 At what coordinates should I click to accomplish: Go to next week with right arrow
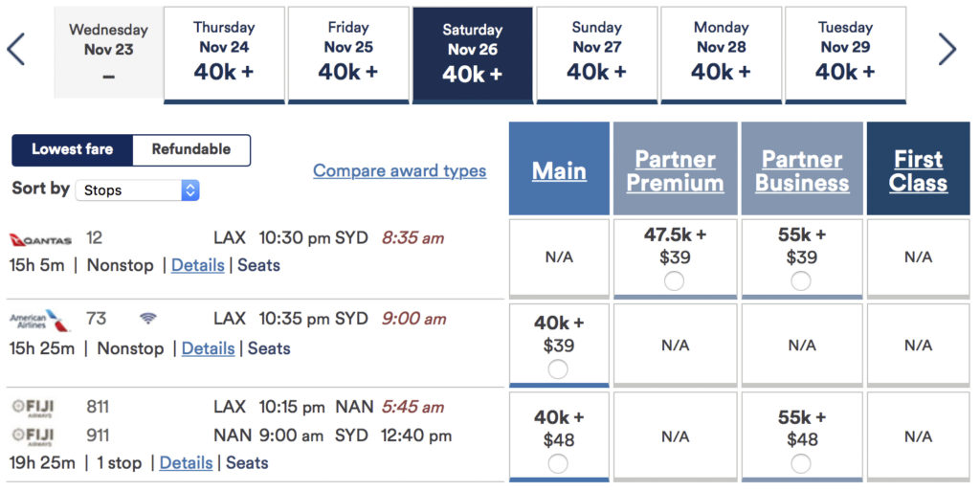(947, 49)
